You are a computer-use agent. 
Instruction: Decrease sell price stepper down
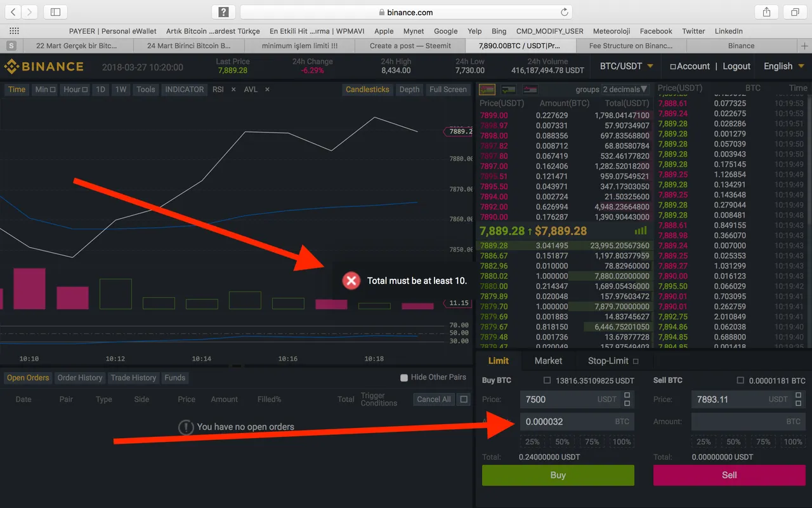coord(799,403)
